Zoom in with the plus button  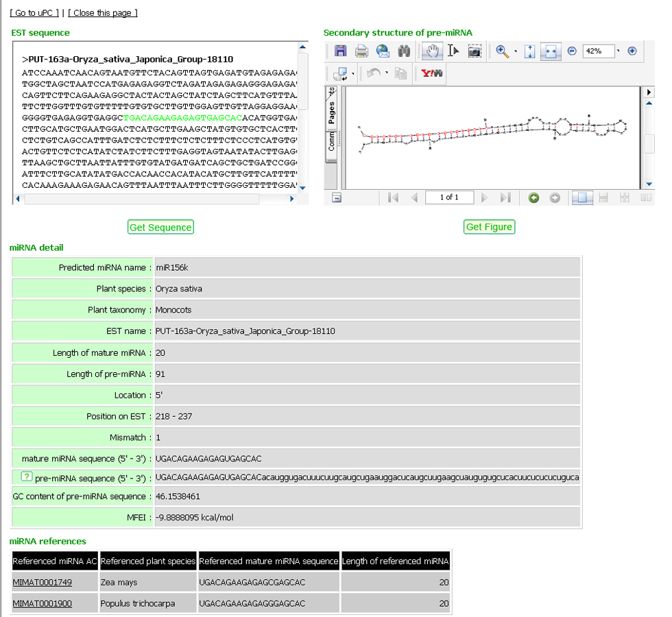tap(632, 51)
